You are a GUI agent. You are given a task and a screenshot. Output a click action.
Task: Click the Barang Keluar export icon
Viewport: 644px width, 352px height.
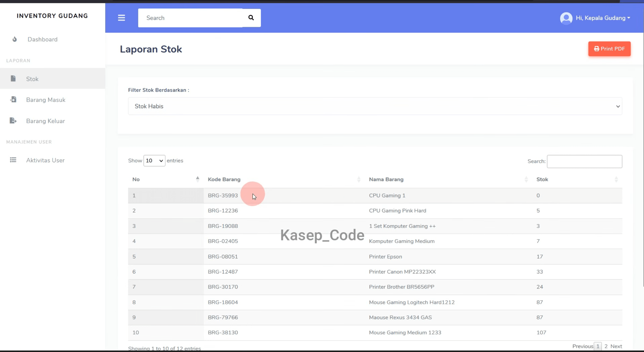[13, 121]
